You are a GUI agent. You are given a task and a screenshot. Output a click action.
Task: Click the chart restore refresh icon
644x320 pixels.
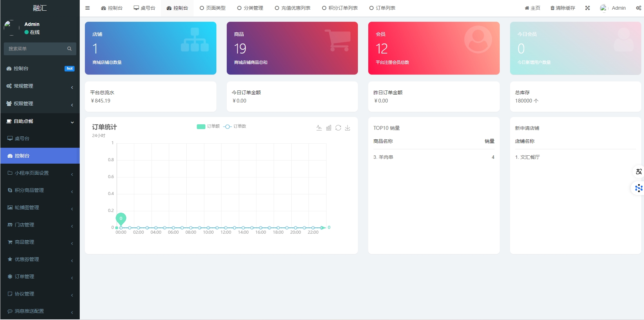(338, 128)
